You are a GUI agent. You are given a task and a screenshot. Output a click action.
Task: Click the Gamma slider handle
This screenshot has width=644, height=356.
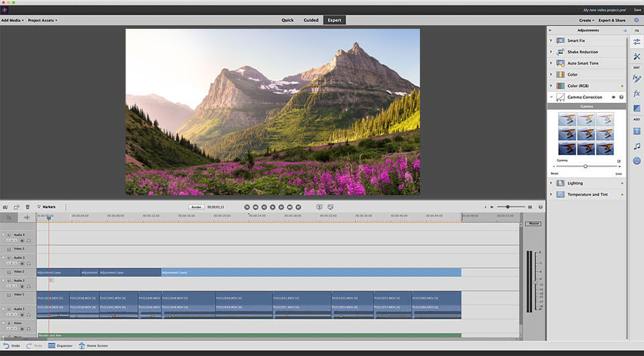click(x=586, y=166)
